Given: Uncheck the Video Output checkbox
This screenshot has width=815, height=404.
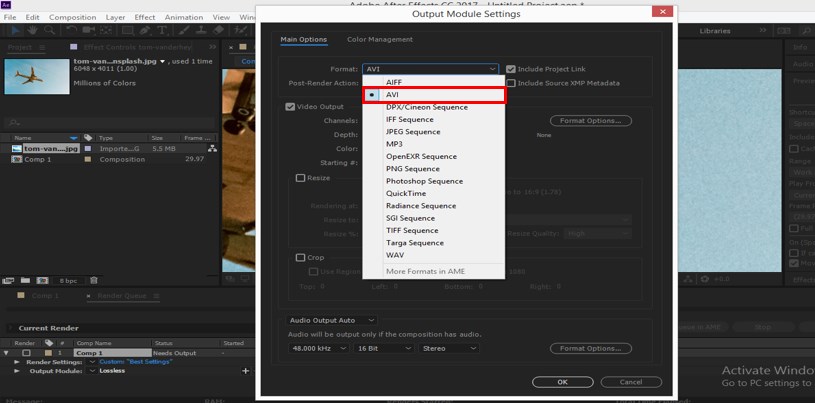Looking at the screenshot, I should pyautogui.click(x=290, y=107).
